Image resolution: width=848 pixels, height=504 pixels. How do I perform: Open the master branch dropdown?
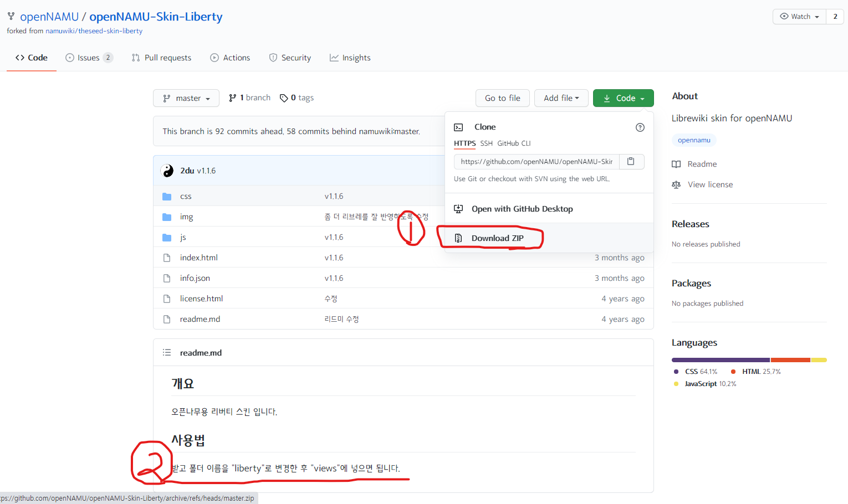pyautogui.click(x=186, y=98)
